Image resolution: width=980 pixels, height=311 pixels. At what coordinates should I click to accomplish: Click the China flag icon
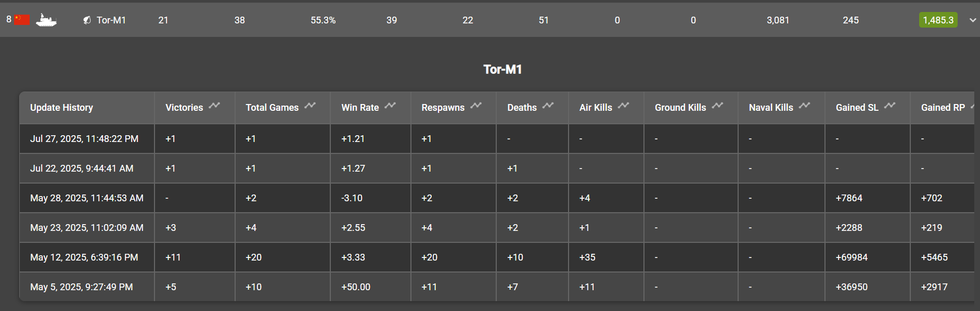(22, 20)
